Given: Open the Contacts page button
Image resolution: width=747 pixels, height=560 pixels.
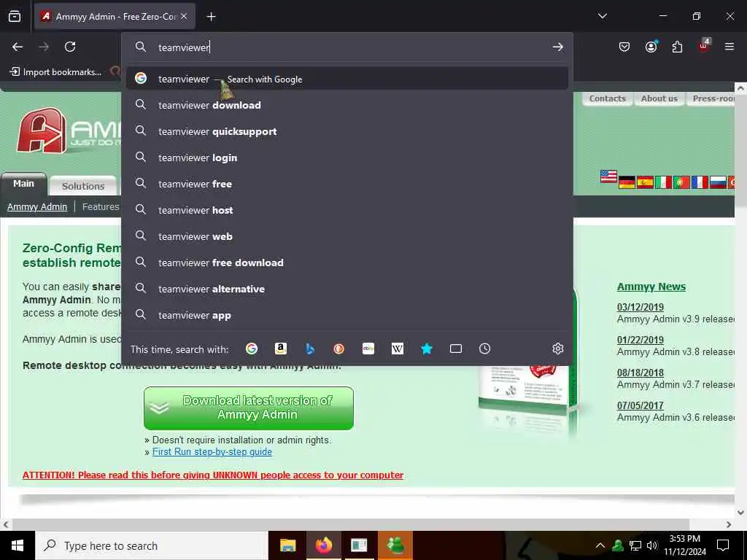Looking at the screenshot, I should point(607,98).
